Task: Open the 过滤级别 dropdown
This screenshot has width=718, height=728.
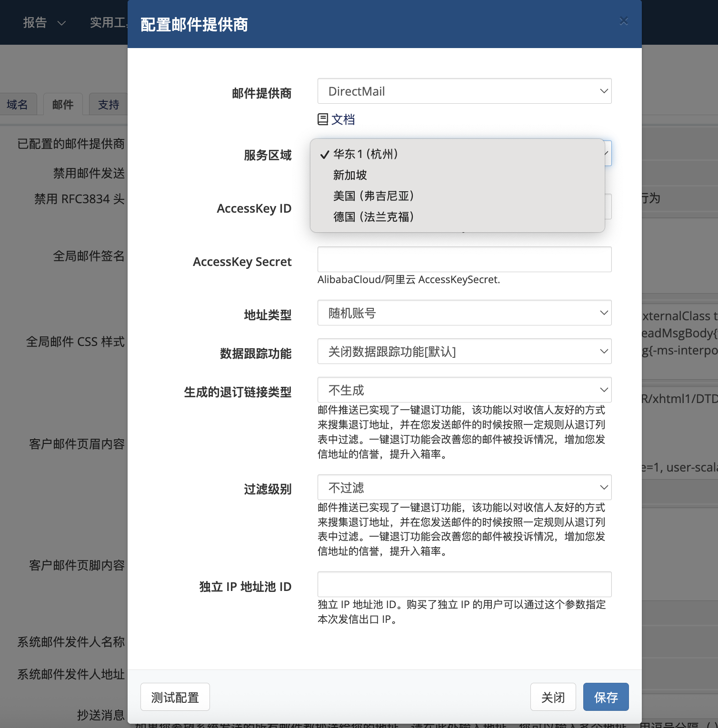Action: (464, 487)
